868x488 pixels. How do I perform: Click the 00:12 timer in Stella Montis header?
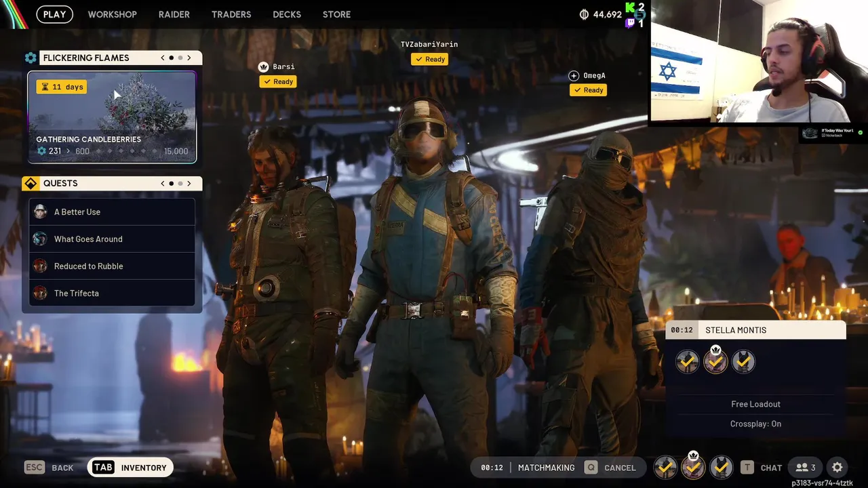tap(682, 330)
